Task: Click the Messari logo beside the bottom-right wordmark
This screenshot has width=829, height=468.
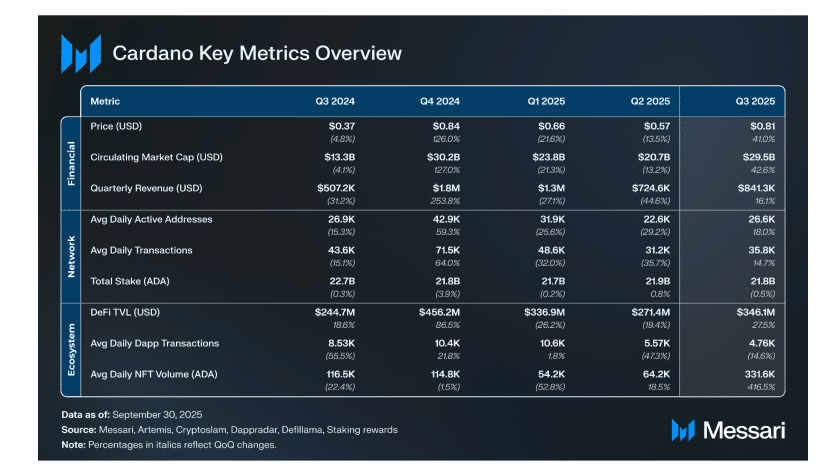Action: [x=683, y=430]
